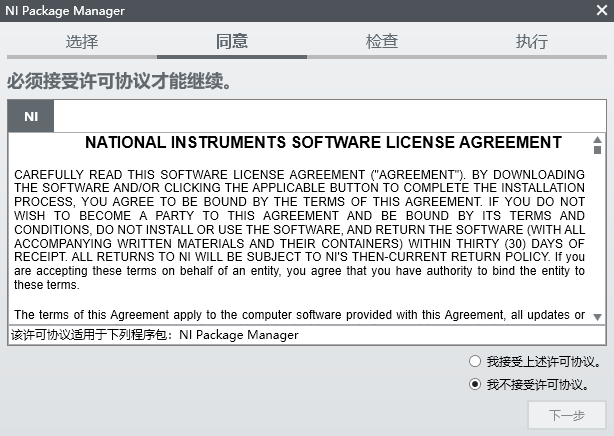Click the license scrollbar down arrow

(x=597, y=317)
